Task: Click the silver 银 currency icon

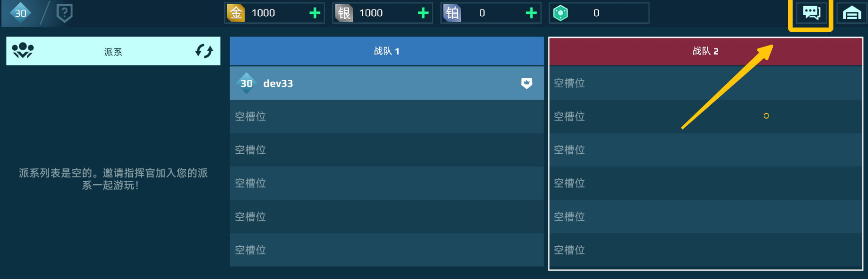Action: click(x=344, y=13)
